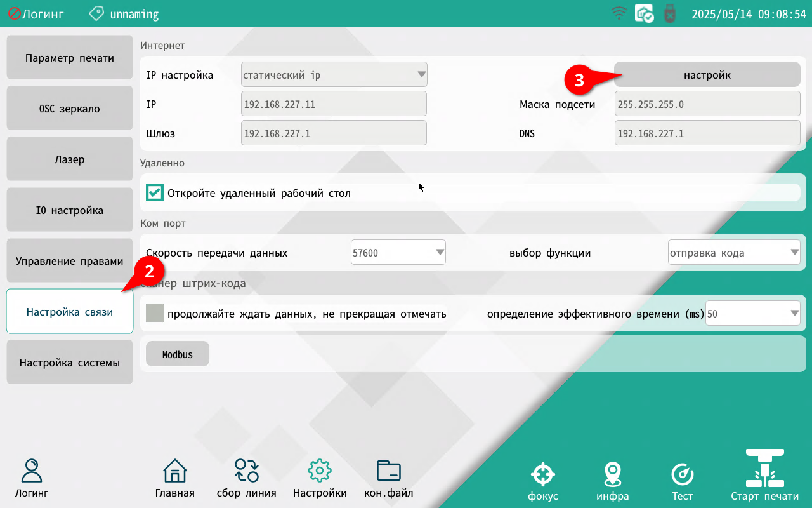Enable продолжайте ждать данных checkbox
Viewport: 812px width, 508px height.
(x=155, y=314)
